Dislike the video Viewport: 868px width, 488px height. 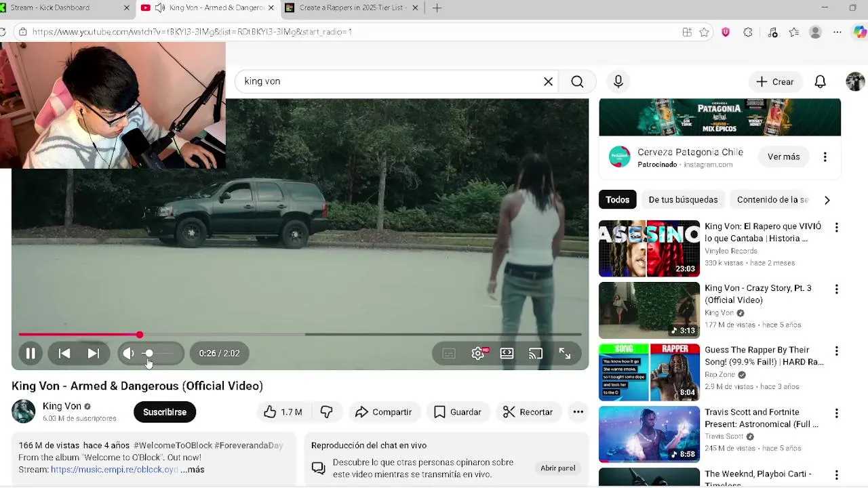(x=326, y=412)
